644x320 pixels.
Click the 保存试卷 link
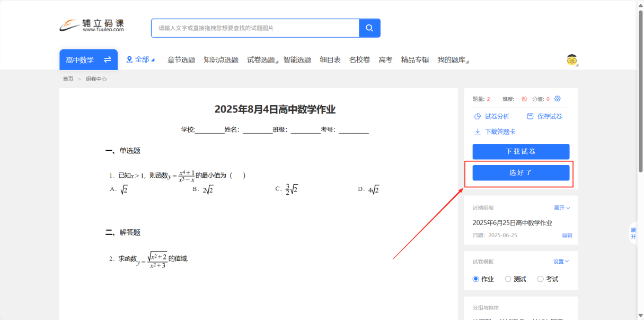[x=550, y=116]
